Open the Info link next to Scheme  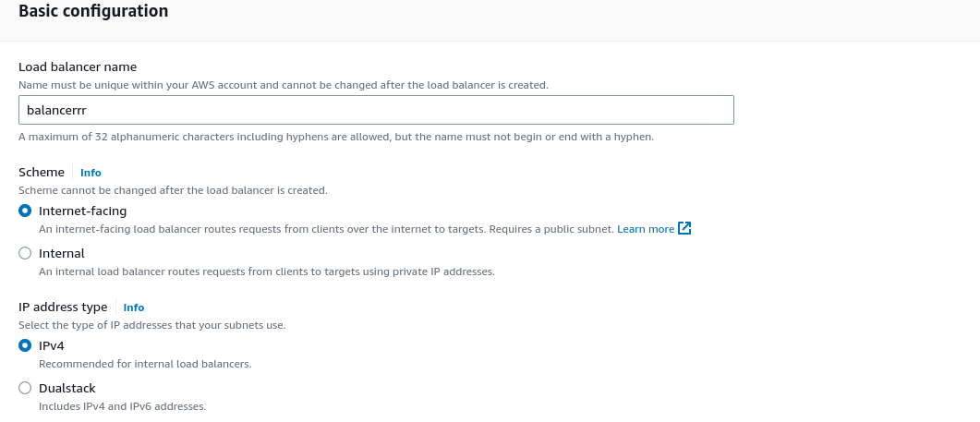pyautogui.click(x=91, y=173)
